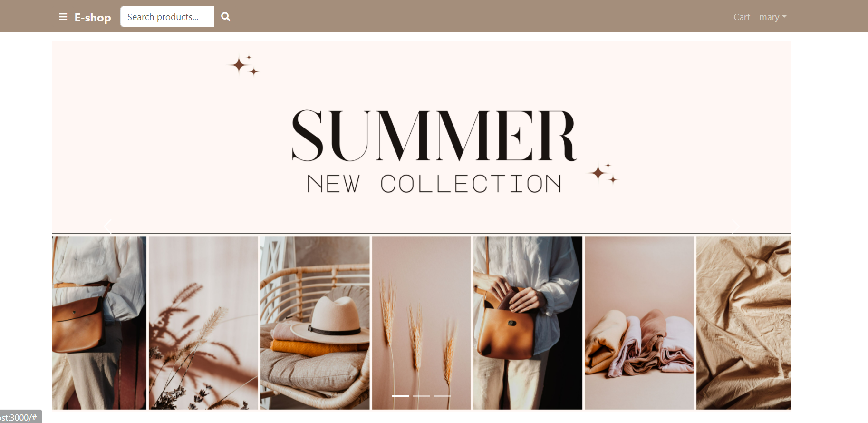Screen dimensions: 868x423
Task: Click the crumpled beige linen fabric photo
Action: tap(743, 323)
